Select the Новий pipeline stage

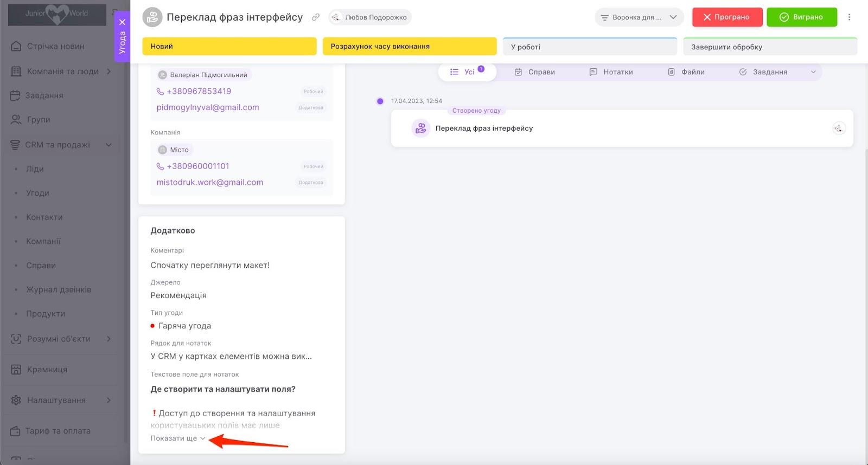click(229, 47)
